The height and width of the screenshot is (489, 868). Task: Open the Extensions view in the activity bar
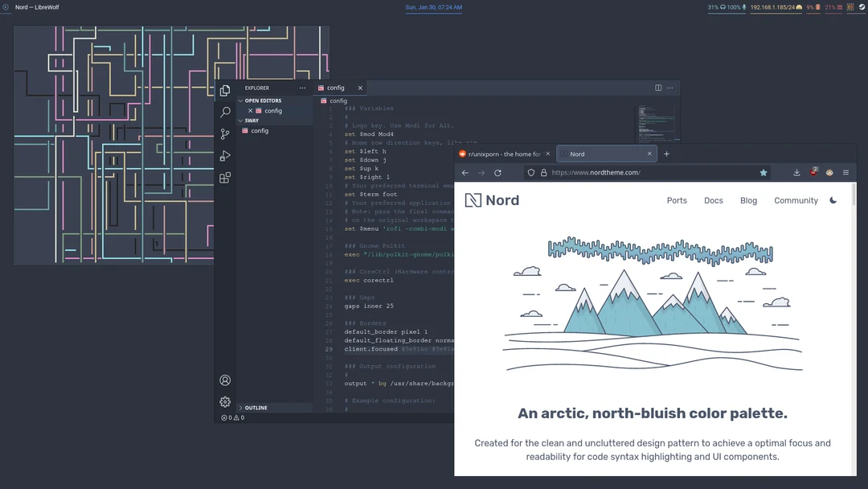225,178
